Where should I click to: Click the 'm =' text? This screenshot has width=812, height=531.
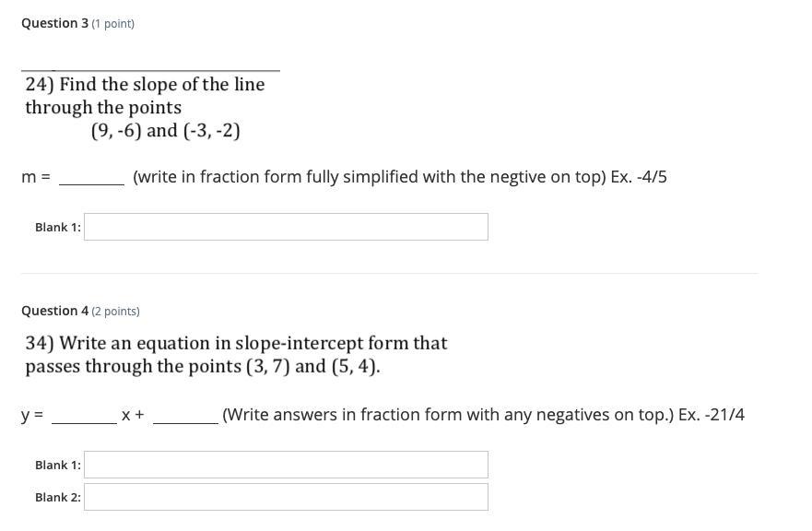36,177
